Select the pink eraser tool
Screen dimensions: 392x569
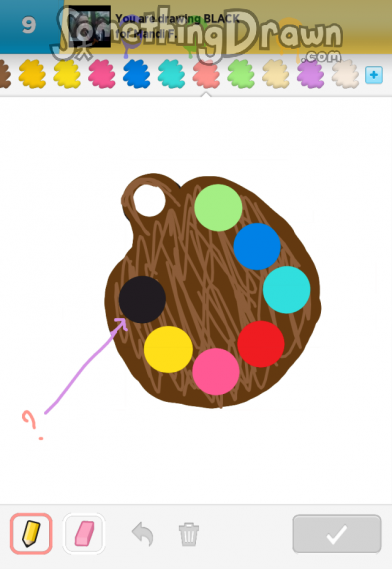coord(84,534)
